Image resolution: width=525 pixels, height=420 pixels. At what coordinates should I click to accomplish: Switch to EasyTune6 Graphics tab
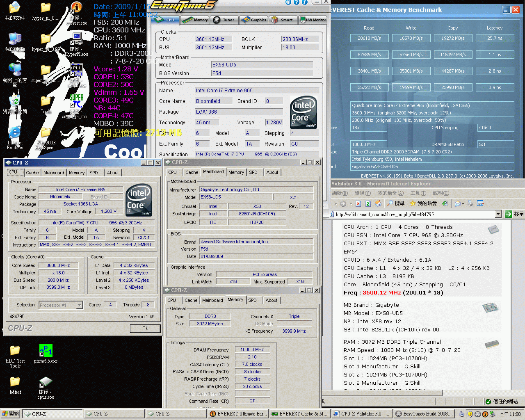[253, 20]
